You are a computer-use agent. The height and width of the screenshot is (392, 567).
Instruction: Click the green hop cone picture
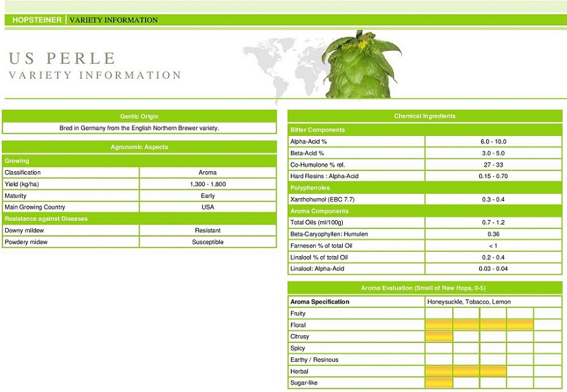[361, 64]
